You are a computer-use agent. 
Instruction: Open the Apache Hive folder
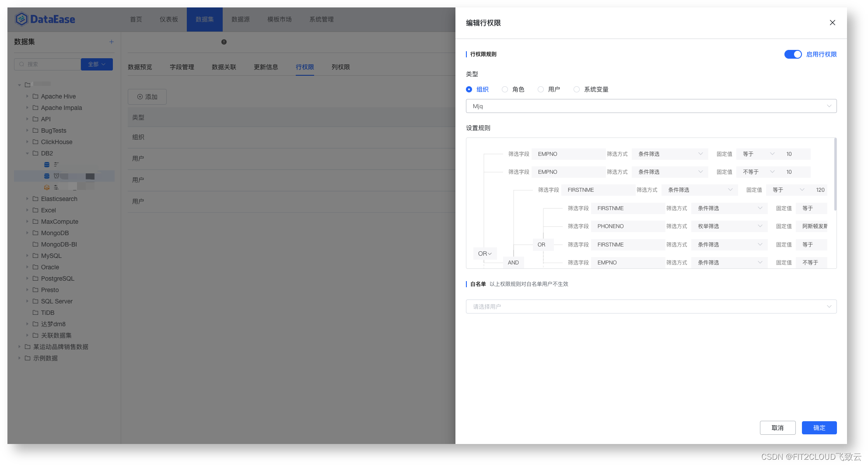pyautogui.click(x=58, y=96)
